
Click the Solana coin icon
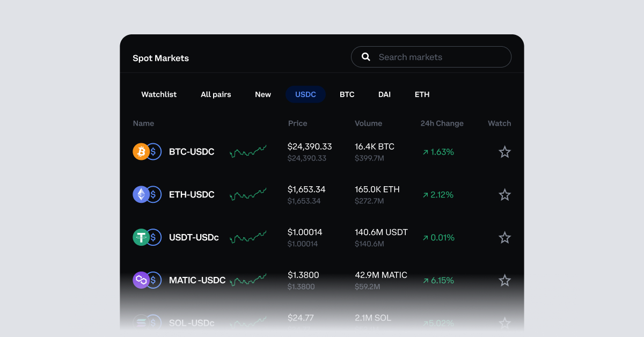coord(141,321)
